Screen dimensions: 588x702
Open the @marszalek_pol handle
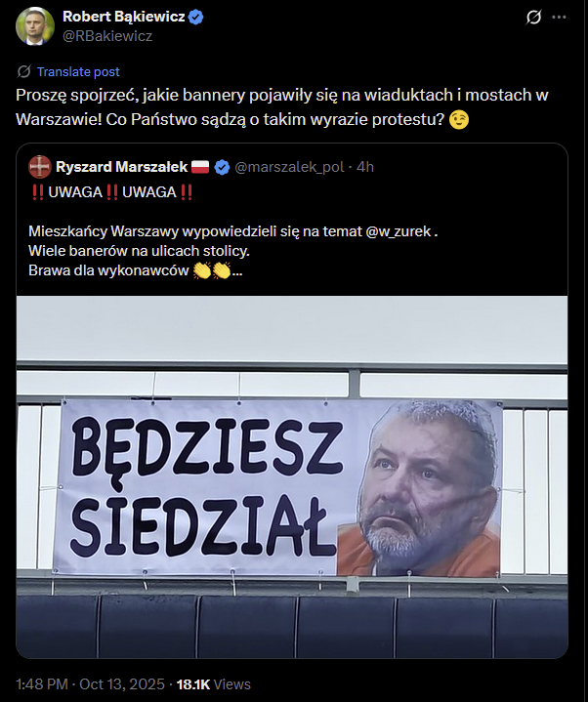click(x=289, y=167)
